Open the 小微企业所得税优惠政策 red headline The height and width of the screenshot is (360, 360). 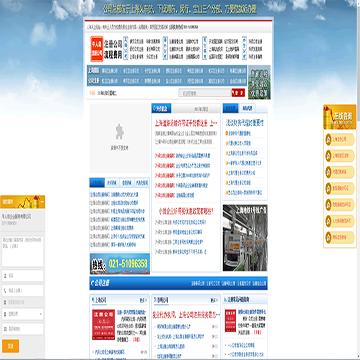click(186, 211)
